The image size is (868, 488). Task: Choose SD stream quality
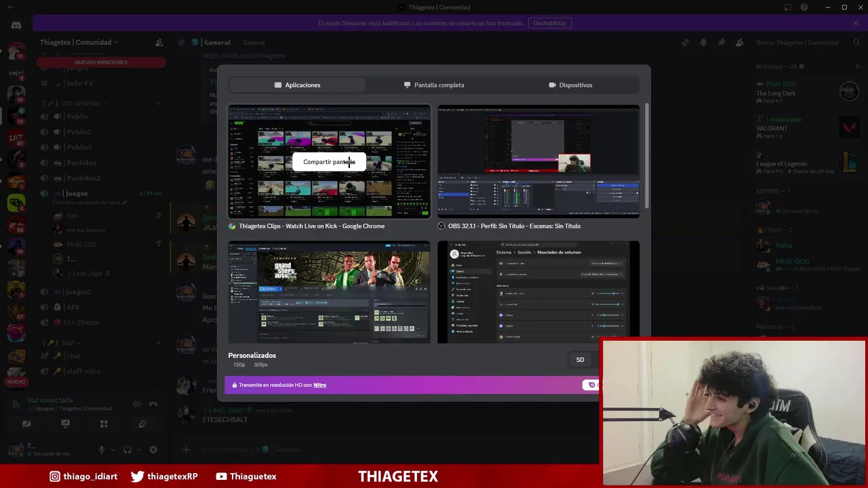tap(580, 360)
